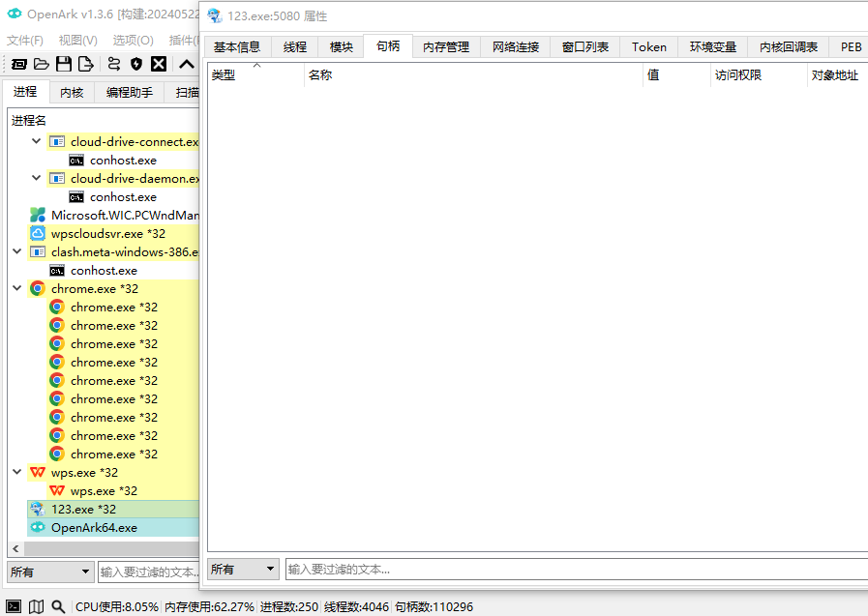
Task: Switch to the 内存管理 tab
Action: point(446,46)
